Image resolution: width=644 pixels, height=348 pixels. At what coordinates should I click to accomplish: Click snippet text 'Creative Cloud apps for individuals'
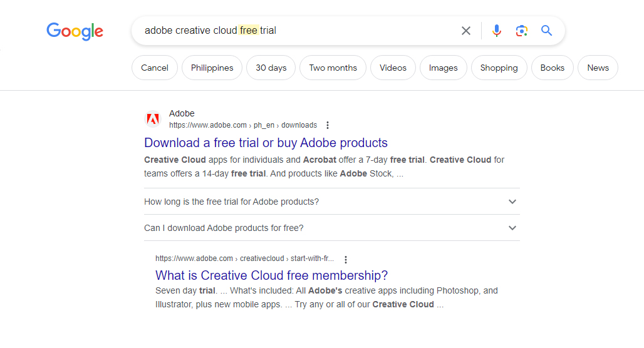pyautogui.click(x=214, y=160)
